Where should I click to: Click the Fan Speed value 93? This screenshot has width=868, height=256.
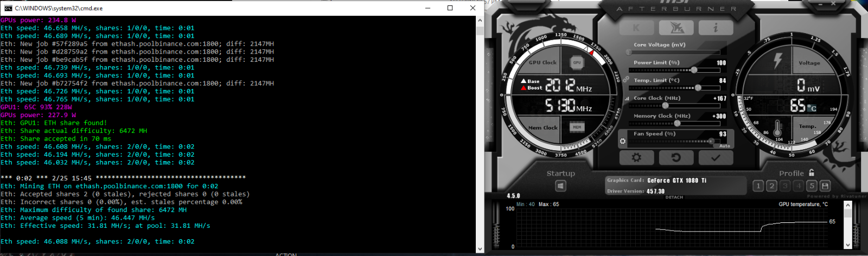(x=723, y=134)
